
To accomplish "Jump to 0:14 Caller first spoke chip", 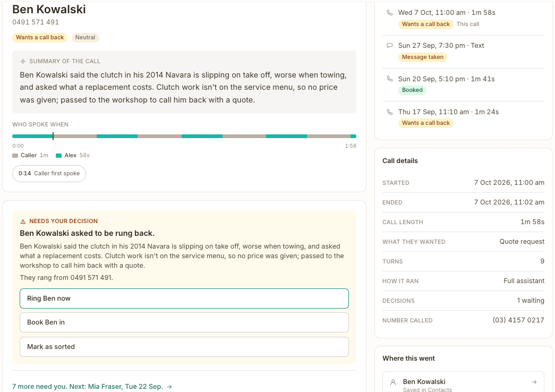I will pyautogui.click(x=49, y=174).
